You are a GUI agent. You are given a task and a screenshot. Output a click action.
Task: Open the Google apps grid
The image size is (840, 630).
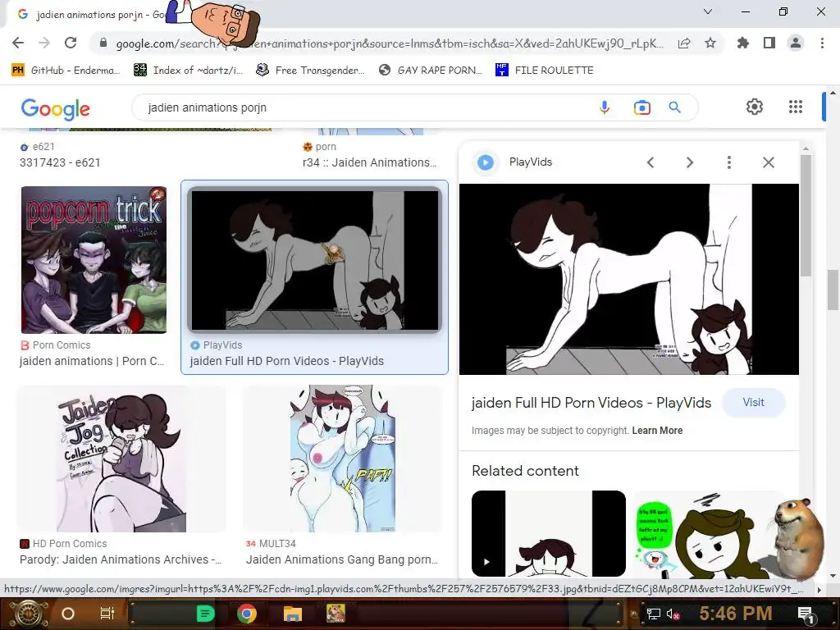[796, 107]
